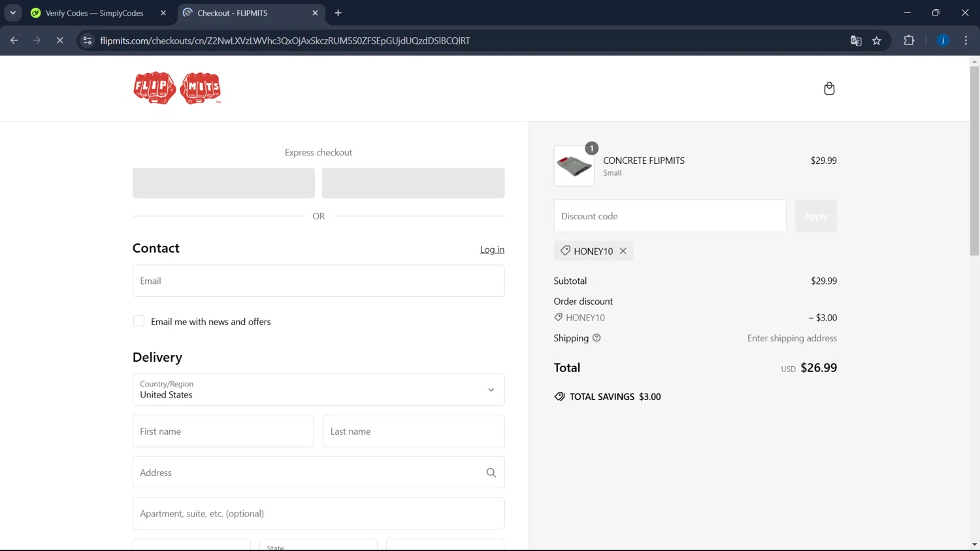This screenshot has width=980, height=551.
Task: Expand the Country/Region dropdown
Action: pos(318,390)
